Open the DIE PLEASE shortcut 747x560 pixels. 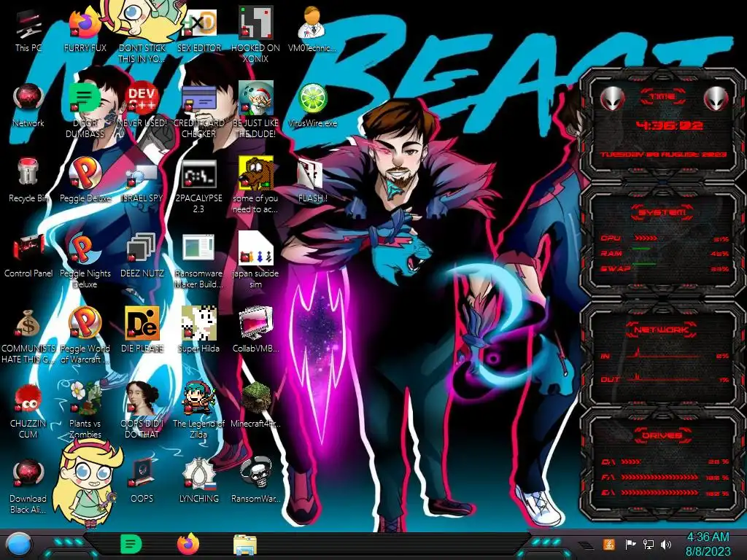[142, 323]
